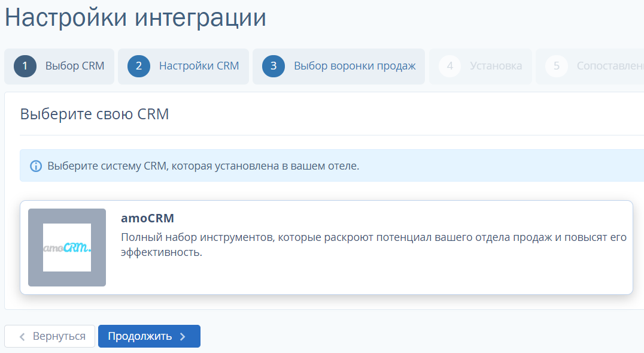Switch to Выбор воронки продаж step

(x=338, y=67)
